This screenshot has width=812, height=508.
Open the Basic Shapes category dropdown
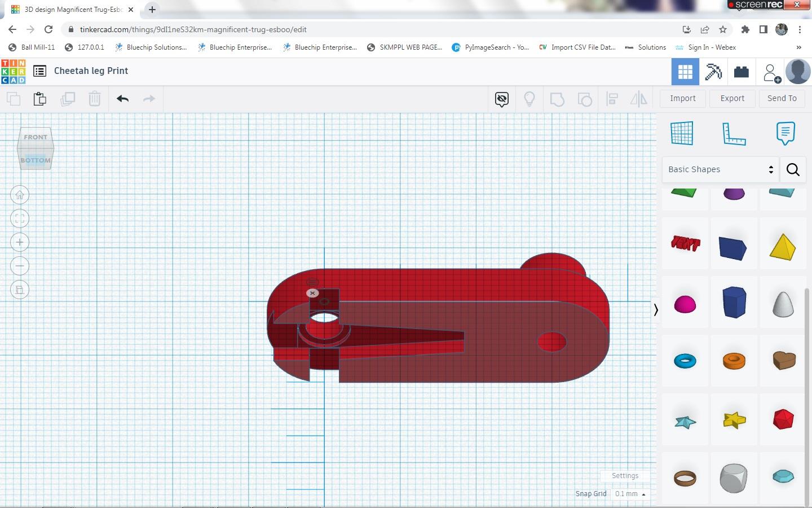coord(720,169)
